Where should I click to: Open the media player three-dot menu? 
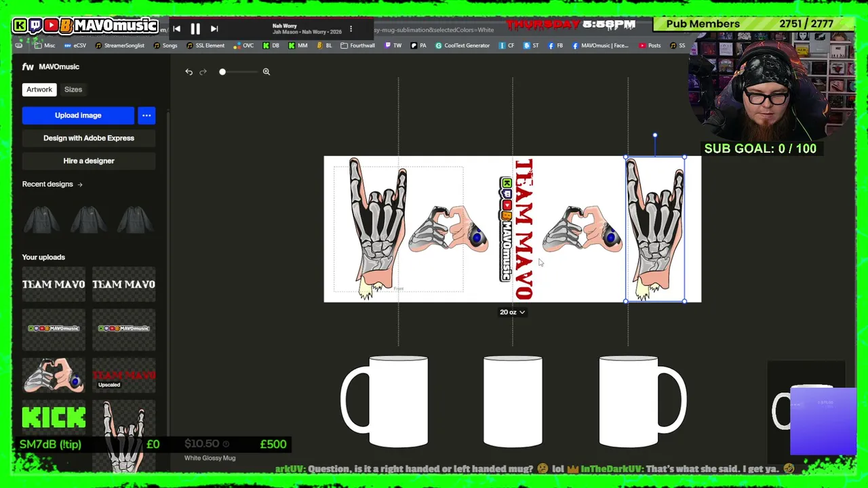click(x=351, y=28)
